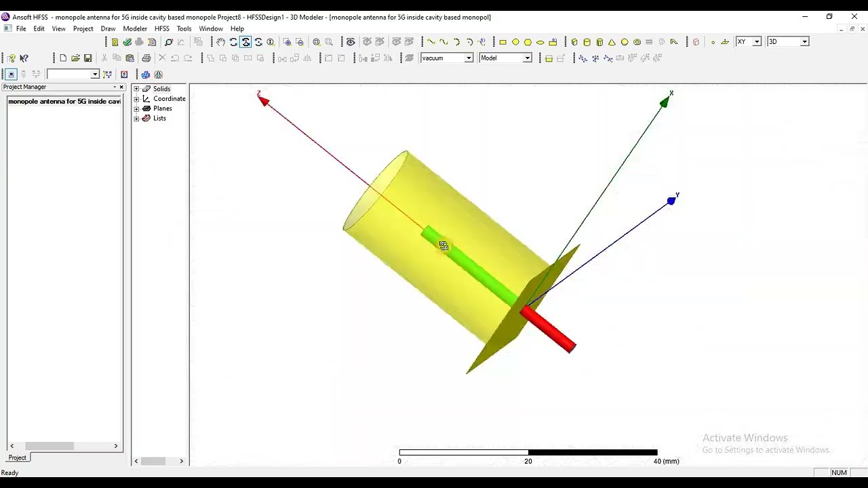This screenshot has width=868, height=488.
Task: Click the Open file folder icon
Action: 75,58
